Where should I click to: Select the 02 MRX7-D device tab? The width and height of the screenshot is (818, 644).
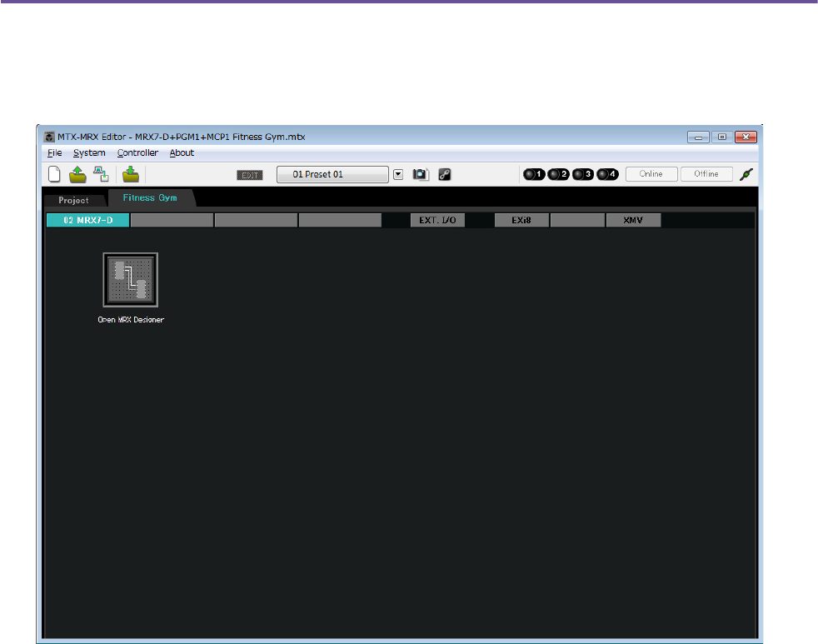(x=88, y=220)
